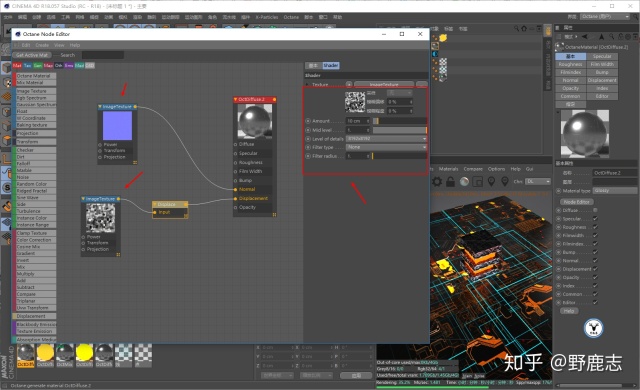Click the render region icon
The image size is (640, 390).
pyautogui.click(x=478, y=182)
